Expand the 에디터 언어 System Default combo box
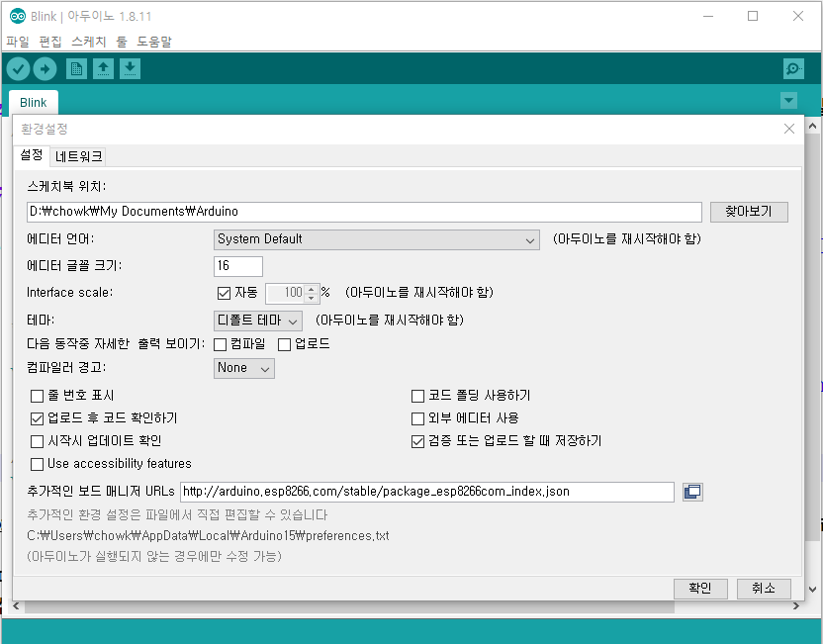 [x=376, y=239]
